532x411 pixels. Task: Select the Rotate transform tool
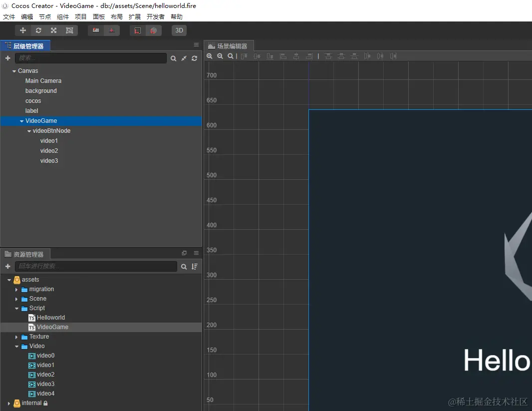tap(38, 30)
